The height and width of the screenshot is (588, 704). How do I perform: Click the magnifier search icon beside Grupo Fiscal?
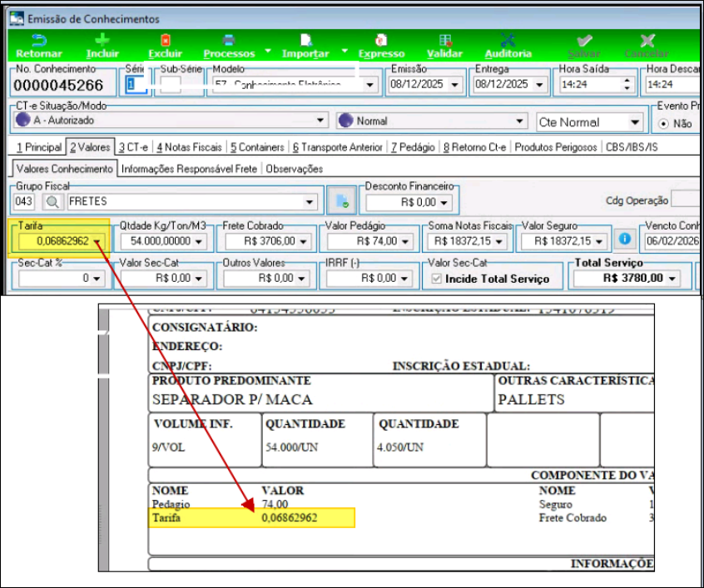[x=52, y=201]
